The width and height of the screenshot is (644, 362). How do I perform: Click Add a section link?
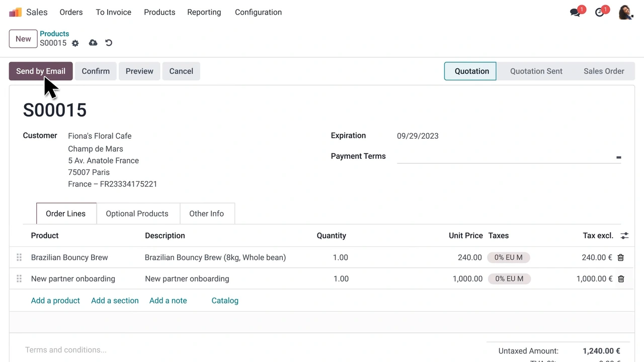tap(115, 301)
